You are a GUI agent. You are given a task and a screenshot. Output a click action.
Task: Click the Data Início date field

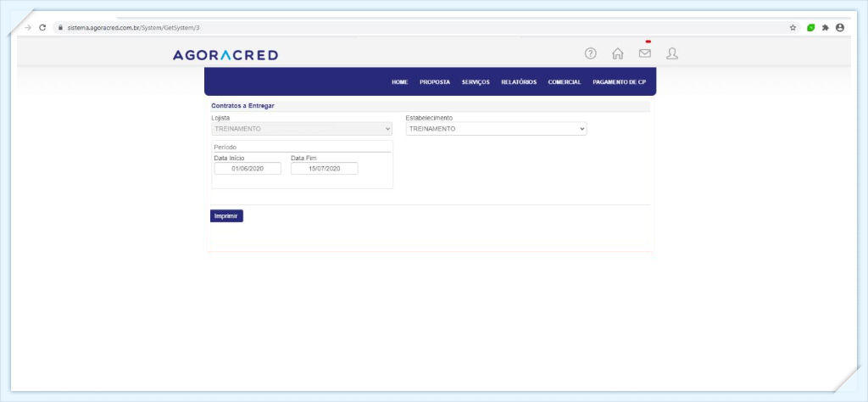(x=248, y=168)
